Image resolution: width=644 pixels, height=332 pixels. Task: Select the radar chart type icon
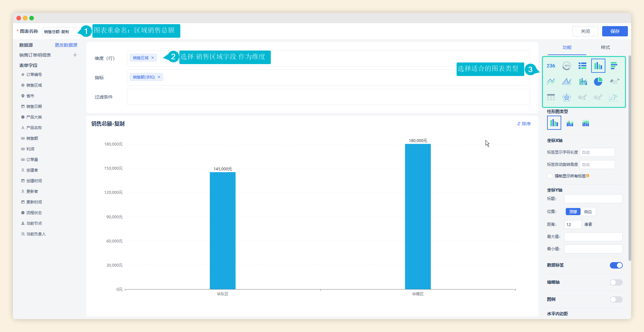tap(567, 97)
